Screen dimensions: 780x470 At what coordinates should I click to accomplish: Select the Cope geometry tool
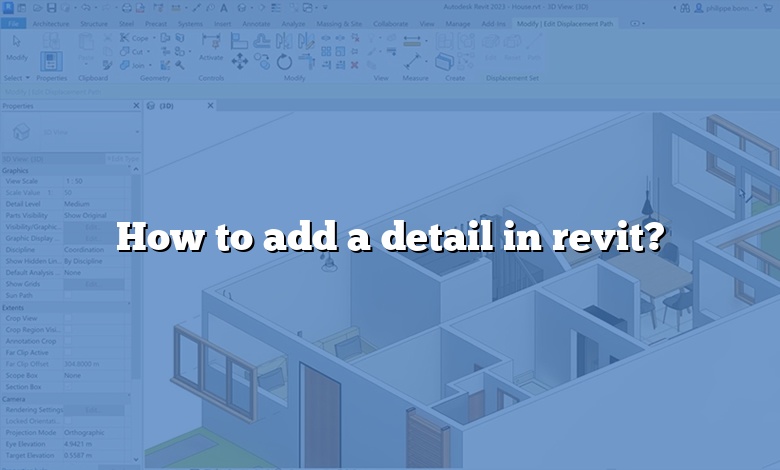click(134, 38)
